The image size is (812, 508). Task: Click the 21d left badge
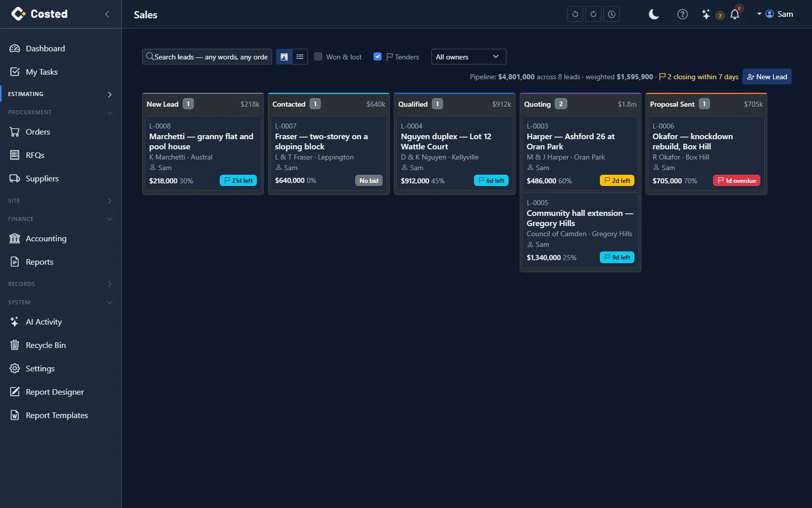point(238,181)
